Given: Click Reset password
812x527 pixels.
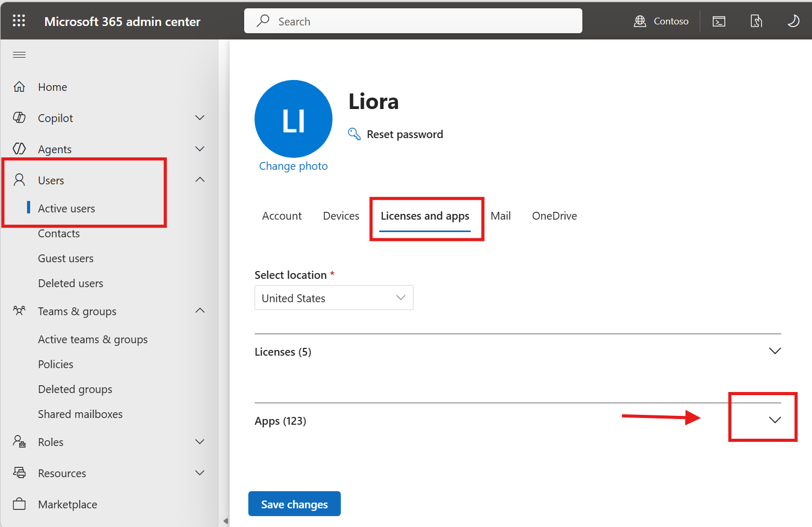Looking at the screenshot, I should click(405, 134).
